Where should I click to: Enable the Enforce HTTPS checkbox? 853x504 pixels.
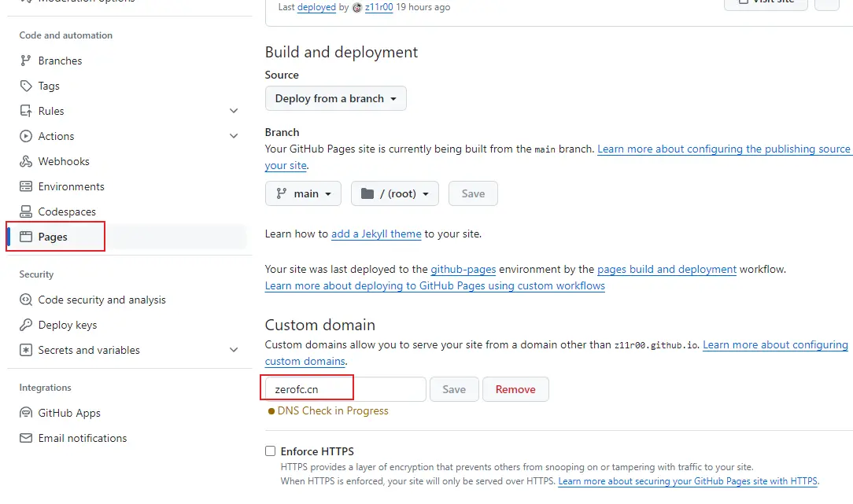271,451
